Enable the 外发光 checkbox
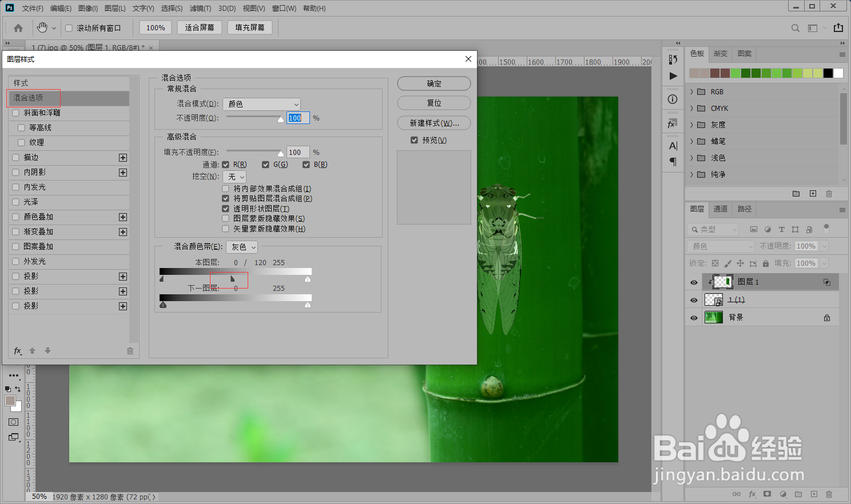 [x=15, y=262]
